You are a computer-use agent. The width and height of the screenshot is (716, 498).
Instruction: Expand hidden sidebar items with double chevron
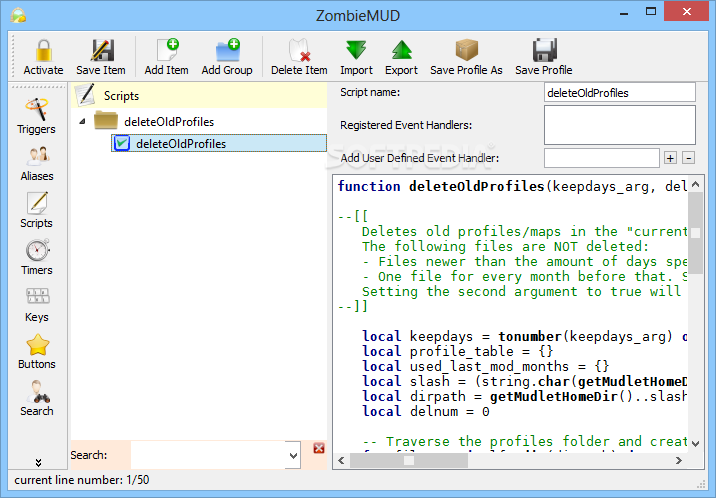(38, 462)
